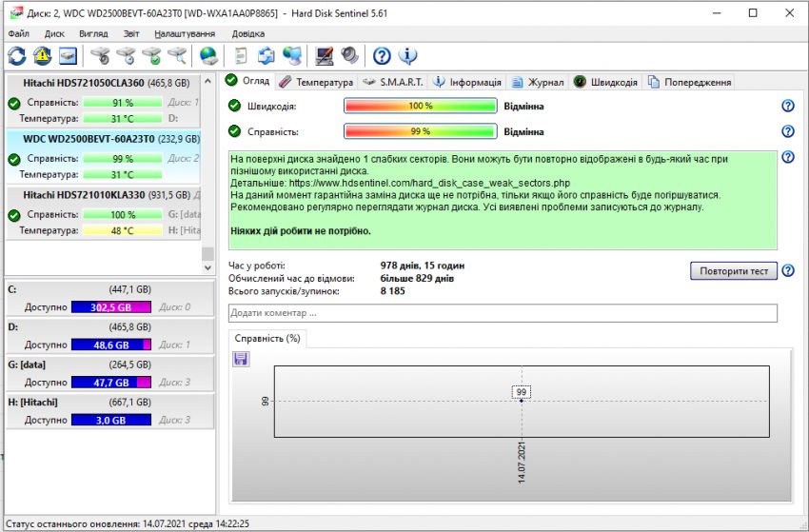Select the Справність (%) chart tab
The width and height of the screenshot is (809, 532).
pos(267,339)
